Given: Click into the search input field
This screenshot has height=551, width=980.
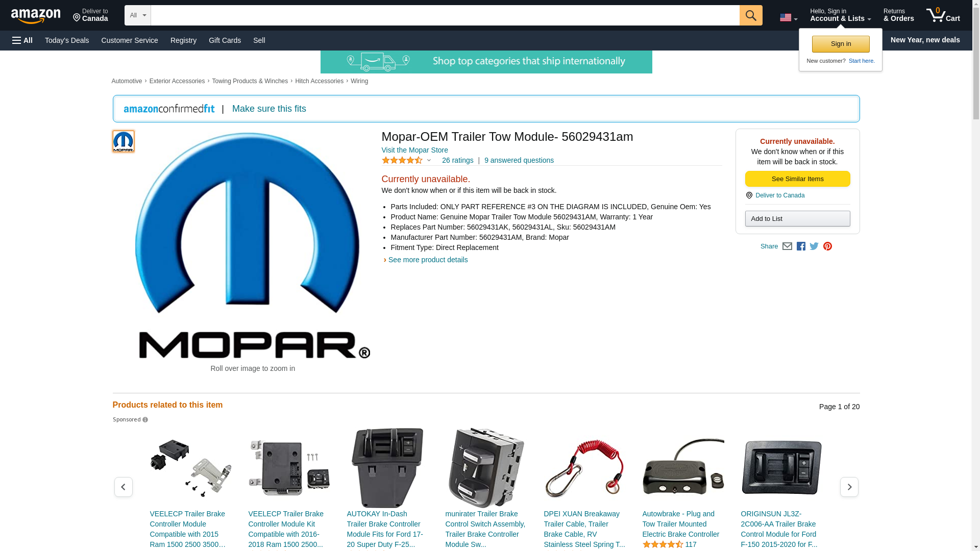Looking at the screenshot, I should tap(444, 15).
